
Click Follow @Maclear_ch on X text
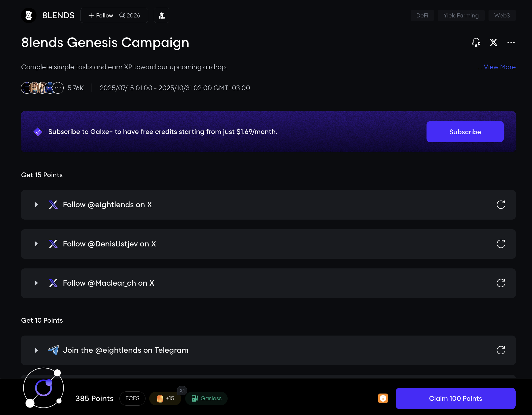(108, 283)
